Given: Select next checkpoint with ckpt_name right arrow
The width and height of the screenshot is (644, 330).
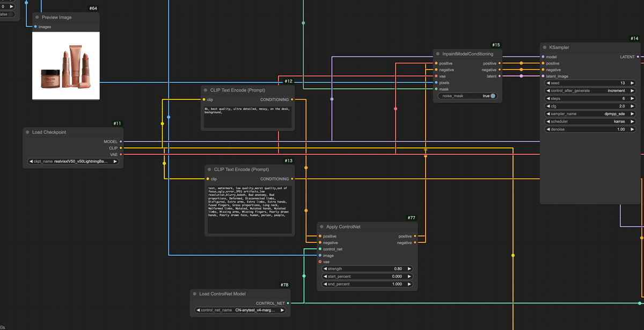Looking at the screenshot, I should [115, 161].
